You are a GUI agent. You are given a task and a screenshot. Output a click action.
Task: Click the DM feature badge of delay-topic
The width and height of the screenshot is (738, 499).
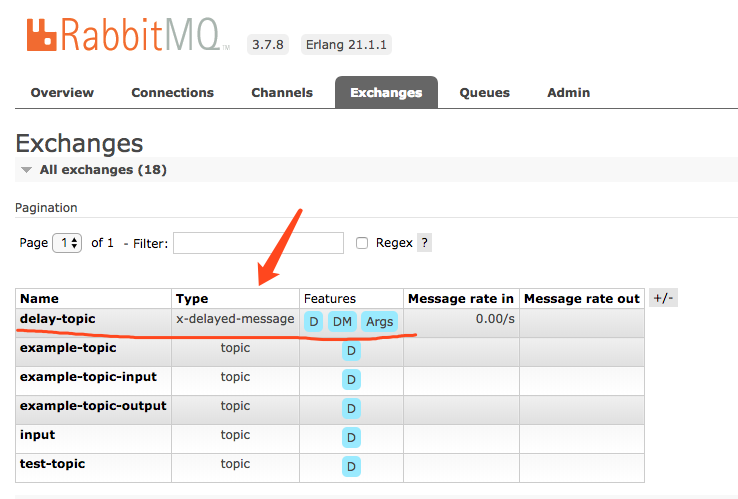[342, 322]
